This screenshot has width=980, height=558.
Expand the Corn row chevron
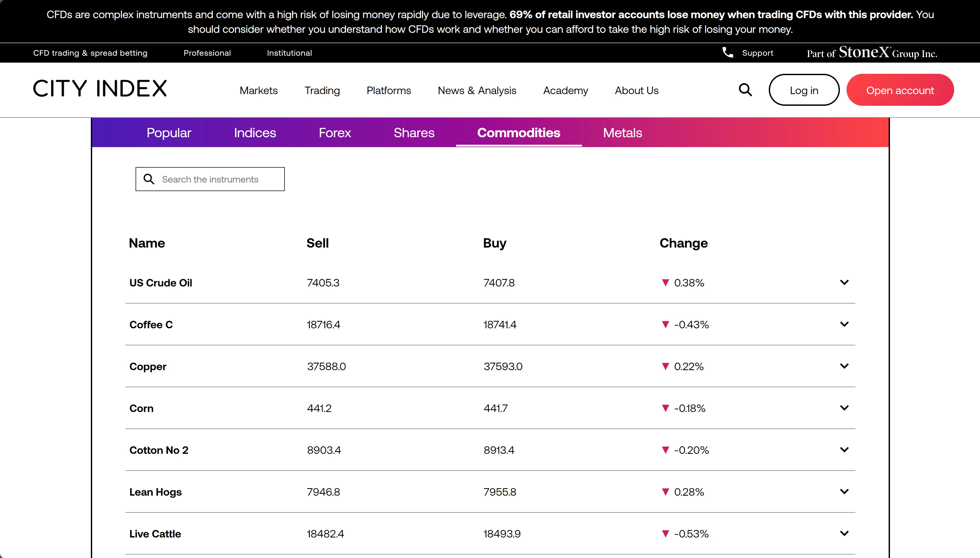(844, 408)
